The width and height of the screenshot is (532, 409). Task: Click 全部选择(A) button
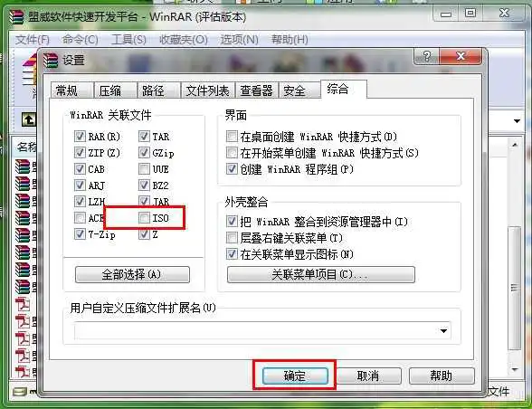(x=132, y=274)
